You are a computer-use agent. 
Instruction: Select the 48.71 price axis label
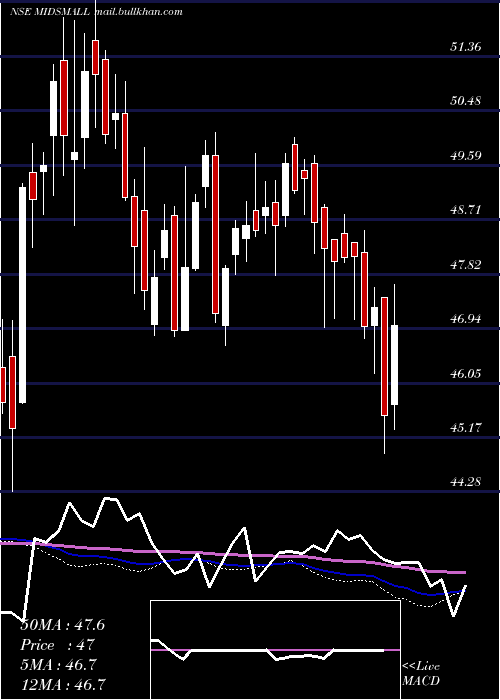(466, 209)
